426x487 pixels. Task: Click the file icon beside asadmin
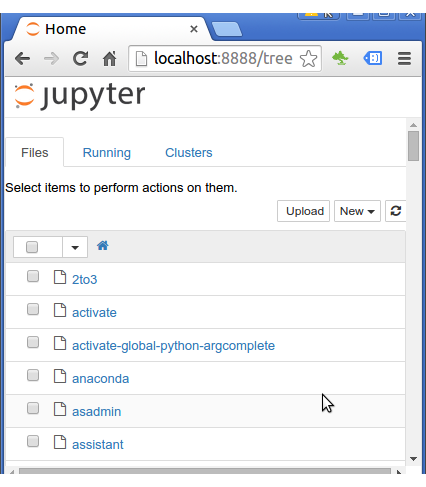pos(60,409)
